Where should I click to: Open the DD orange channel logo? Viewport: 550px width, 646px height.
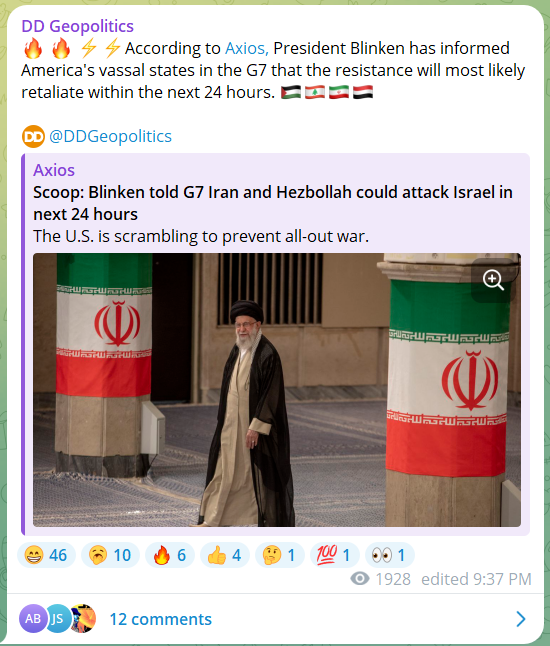(x=33, y=136)
